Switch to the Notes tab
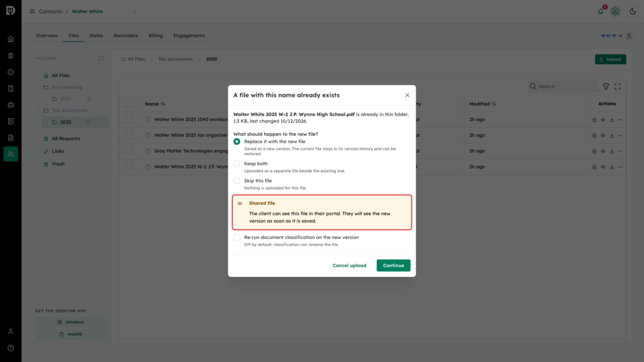644x362 pixels. click(96, 36)
